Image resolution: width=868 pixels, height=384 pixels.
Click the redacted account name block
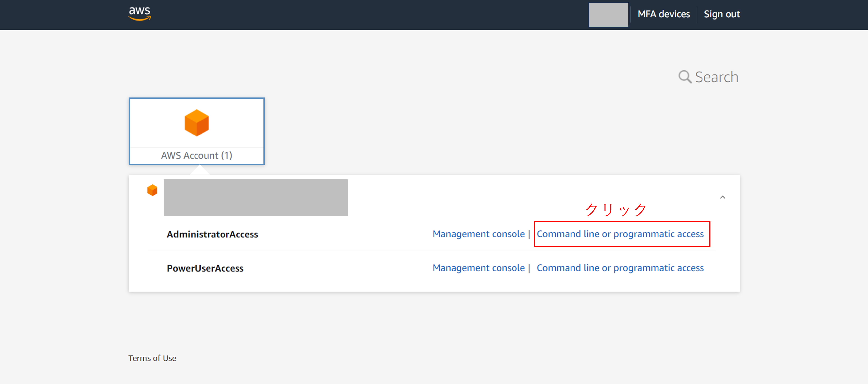point(255,198)
